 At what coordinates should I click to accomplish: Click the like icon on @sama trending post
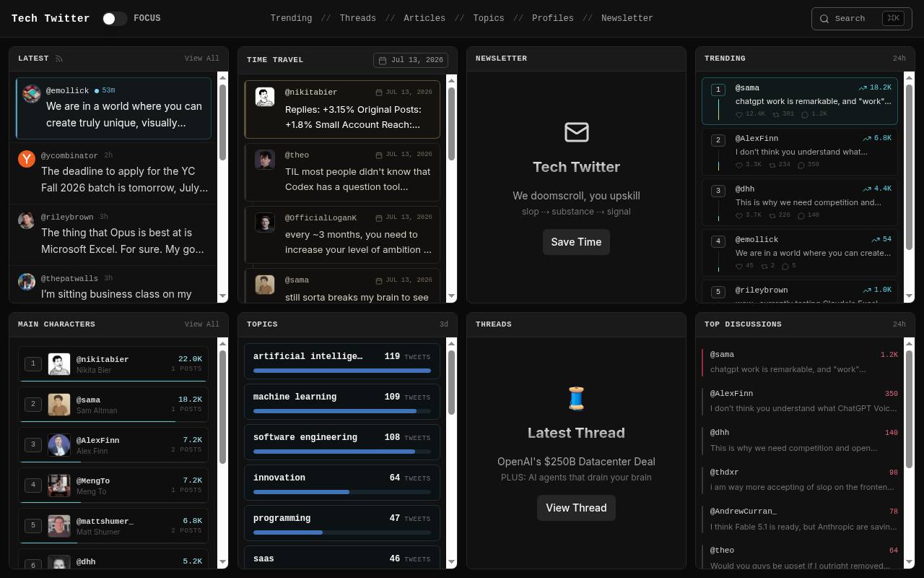pyautogui.click(x=739, y=114)
